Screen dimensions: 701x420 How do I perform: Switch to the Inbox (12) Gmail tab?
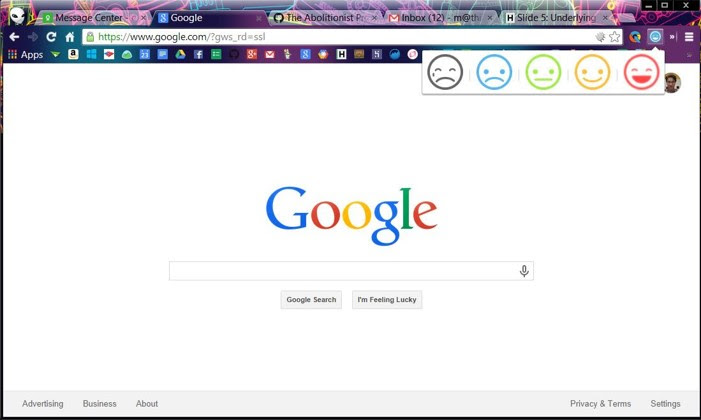[440, 18]
